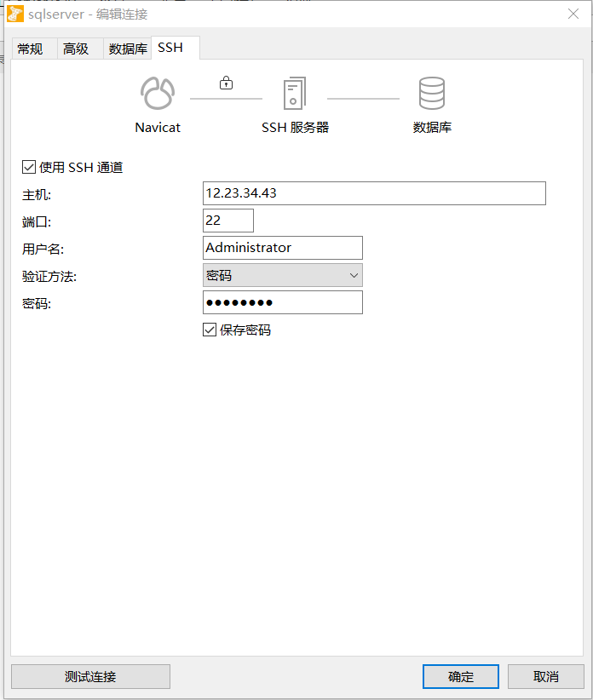This screenshot has height=700, width=593.
Task: Close the 编辑连接 dialog window
Action: [x=573, y=14]
